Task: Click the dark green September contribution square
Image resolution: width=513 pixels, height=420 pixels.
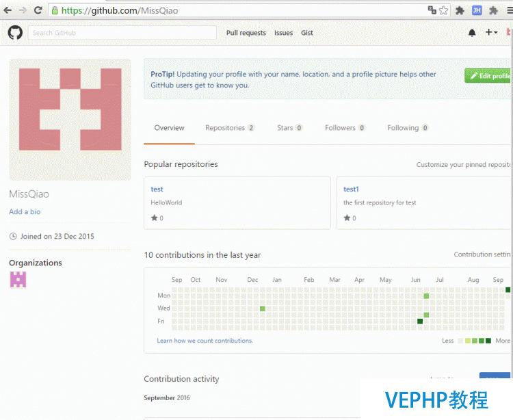Action: [x=508, y=290]
